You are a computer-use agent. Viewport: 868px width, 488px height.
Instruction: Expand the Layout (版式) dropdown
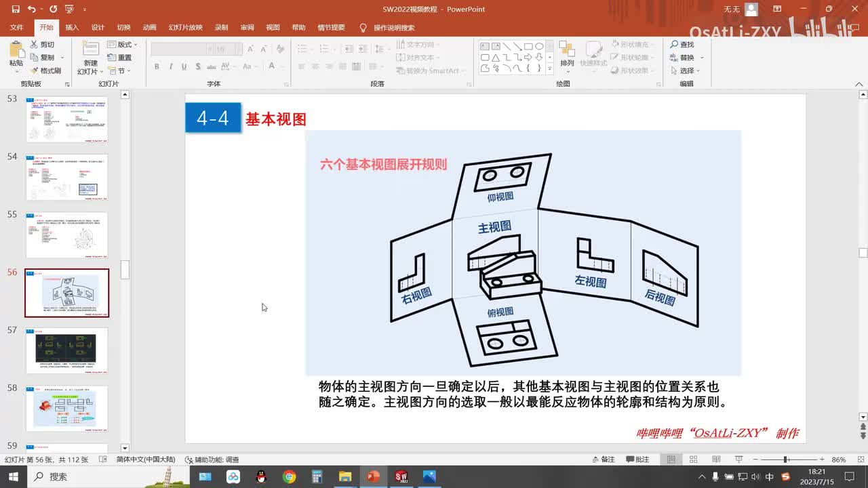coord(122,45)
